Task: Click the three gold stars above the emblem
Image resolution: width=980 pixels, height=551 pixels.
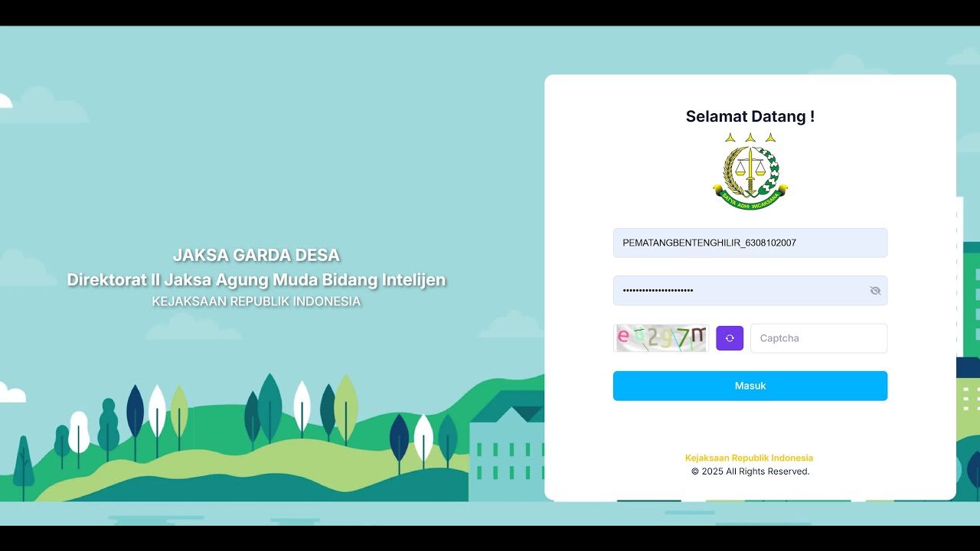Action: coord(750,138)
